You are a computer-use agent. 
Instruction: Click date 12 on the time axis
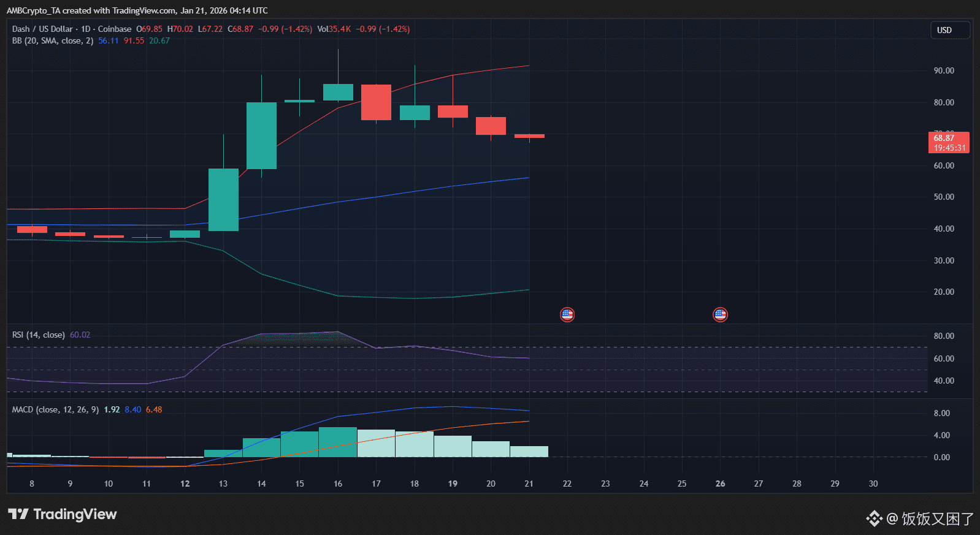(x=185, y=484)
